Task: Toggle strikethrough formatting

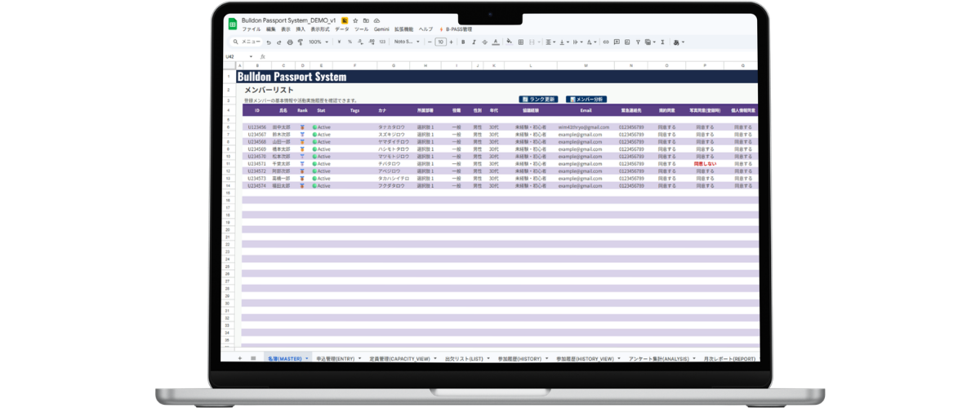Action: (484, 42)
